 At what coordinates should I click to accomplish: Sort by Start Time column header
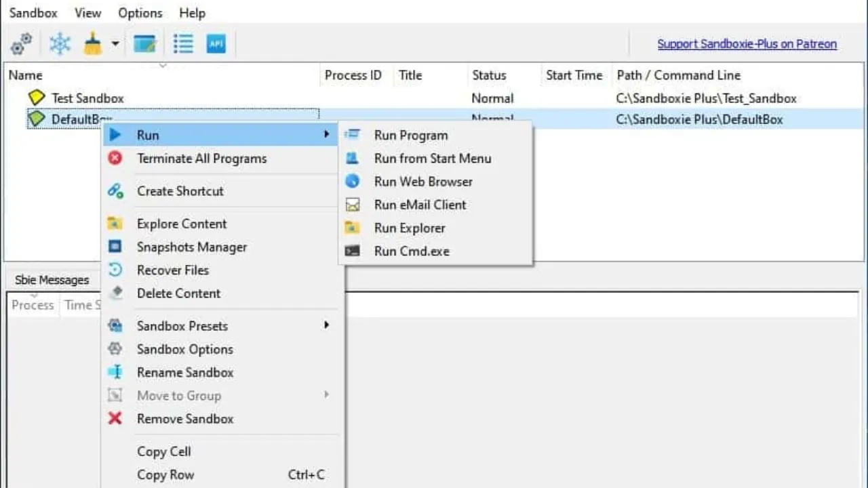[576, 75]
